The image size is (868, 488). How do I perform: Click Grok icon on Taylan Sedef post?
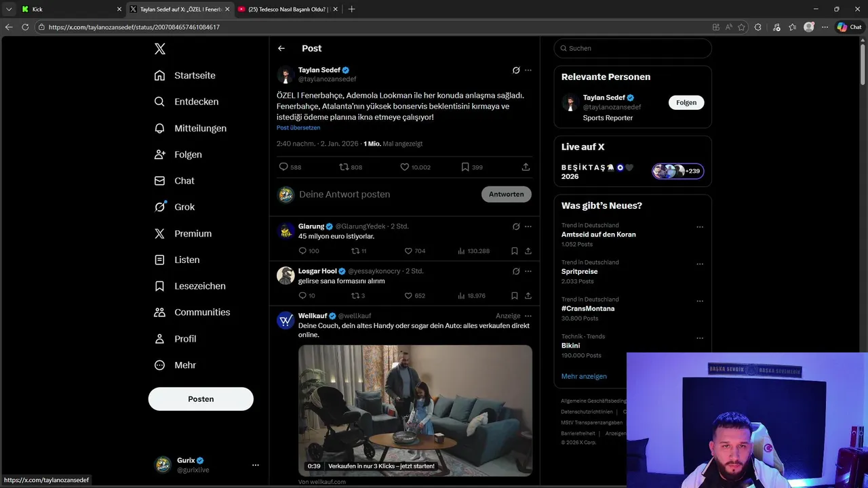point(516,70)
